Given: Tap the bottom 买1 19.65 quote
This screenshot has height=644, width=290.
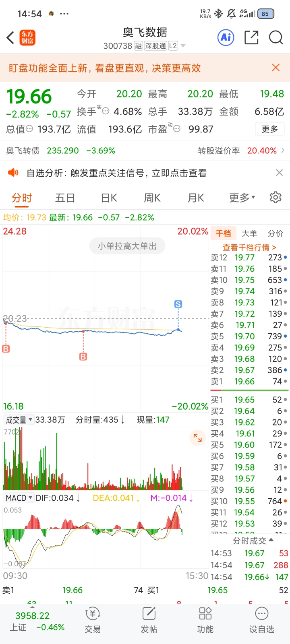Looking at the screenshot, I should point(217,590).
